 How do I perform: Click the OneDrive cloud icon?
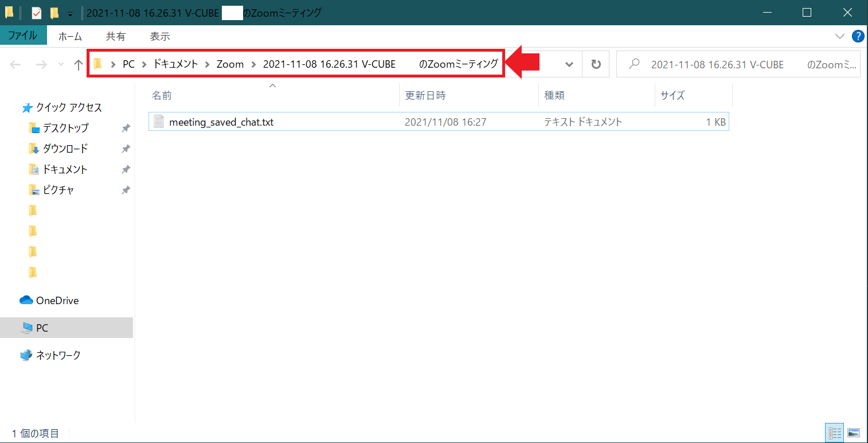click(26, 300)
